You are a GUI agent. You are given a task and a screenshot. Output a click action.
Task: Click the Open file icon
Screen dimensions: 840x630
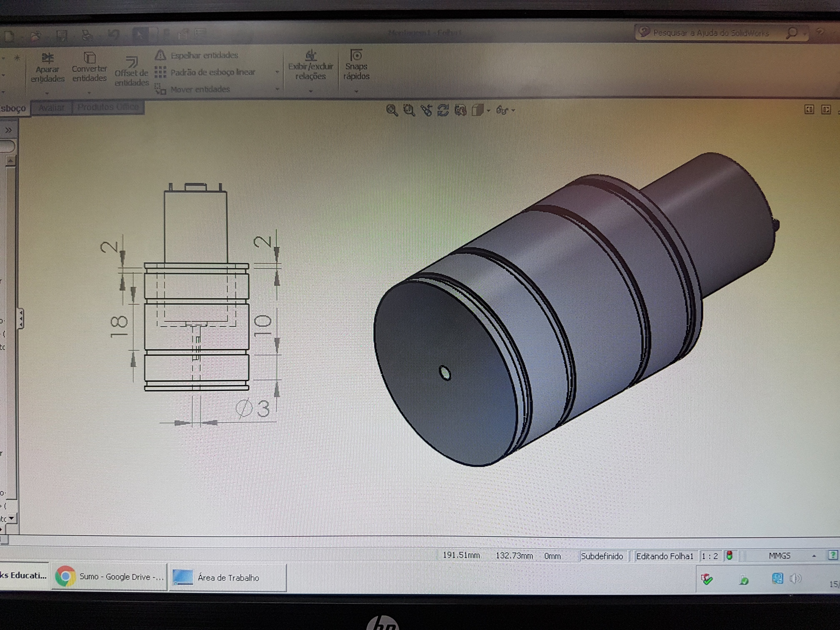[x=35, y=36]
